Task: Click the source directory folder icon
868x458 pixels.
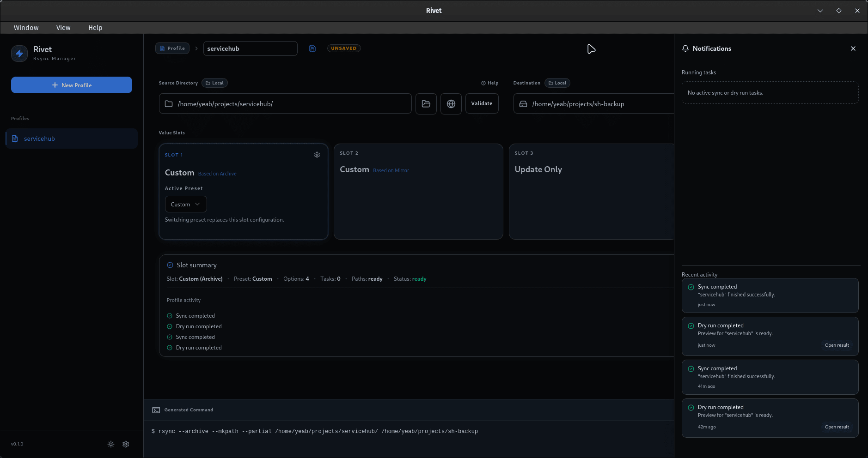Action: point(169,104)
